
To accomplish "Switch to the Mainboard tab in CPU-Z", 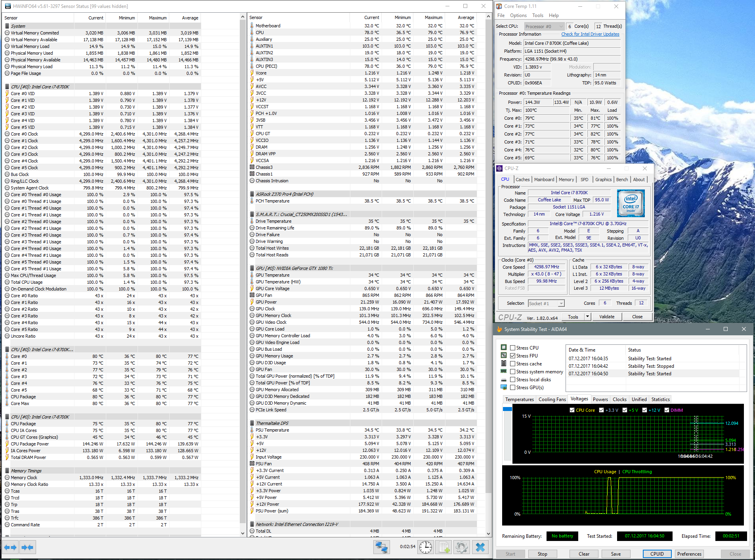I will click(x=544, y=180).
